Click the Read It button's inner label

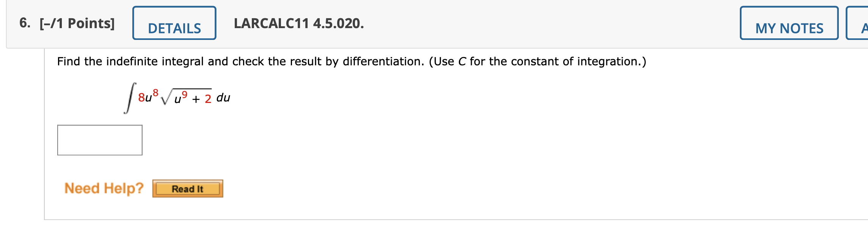(x=187, y=188)
